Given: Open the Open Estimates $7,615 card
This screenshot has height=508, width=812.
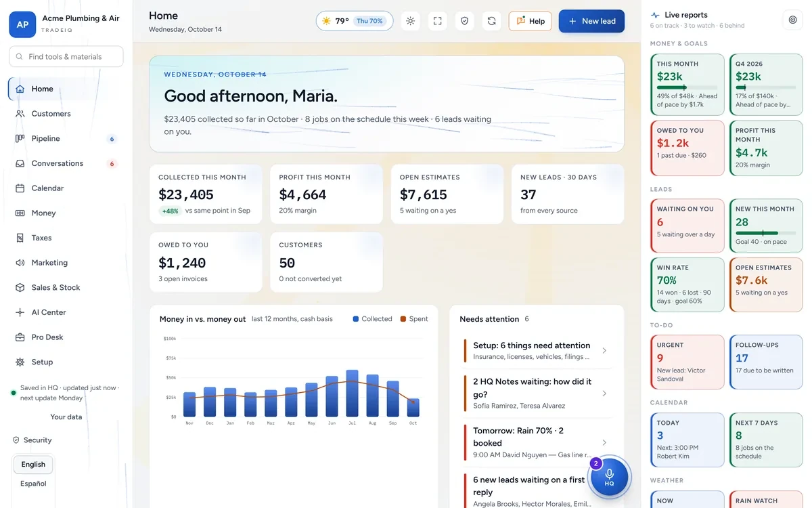Looking at the screenshot, I should pos(447,194).
